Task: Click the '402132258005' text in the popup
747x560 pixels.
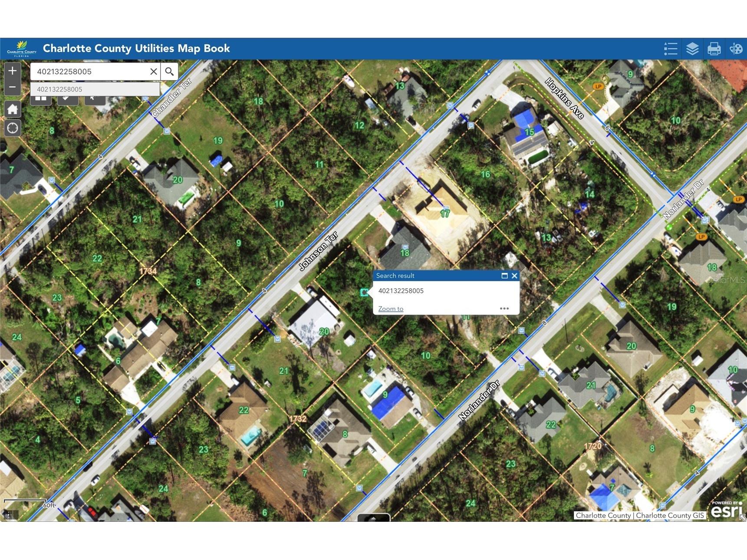Action: pyautogui.click(x=401, y=291)
